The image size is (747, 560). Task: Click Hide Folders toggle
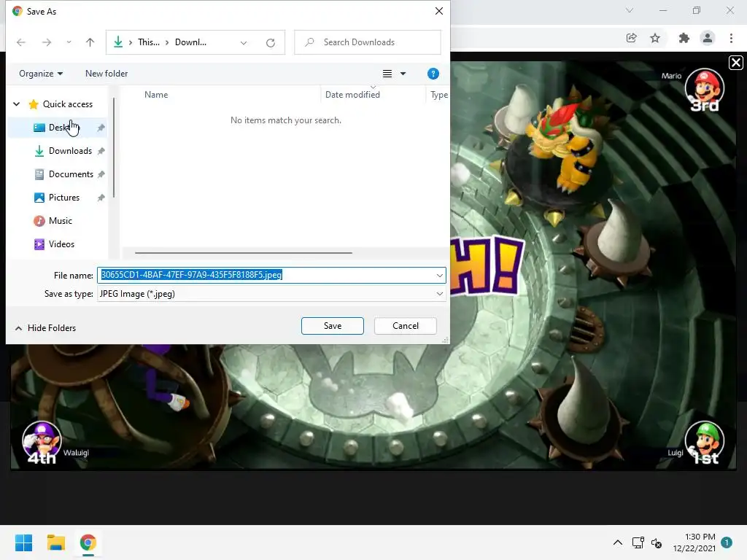46,328
